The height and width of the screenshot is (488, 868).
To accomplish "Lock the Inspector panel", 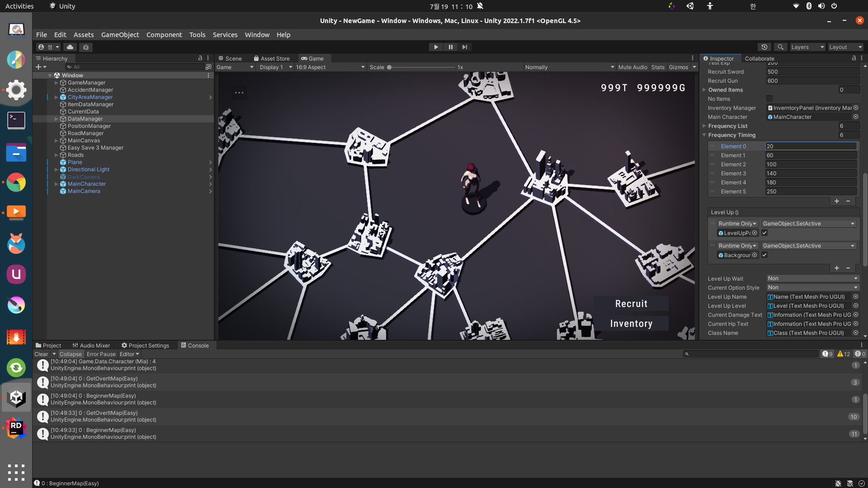I will 854,58.
